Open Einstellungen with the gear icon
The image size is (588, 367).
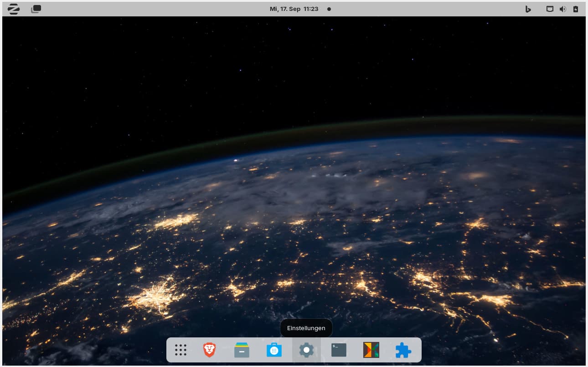pyautogui.click(x=306, y=350)
